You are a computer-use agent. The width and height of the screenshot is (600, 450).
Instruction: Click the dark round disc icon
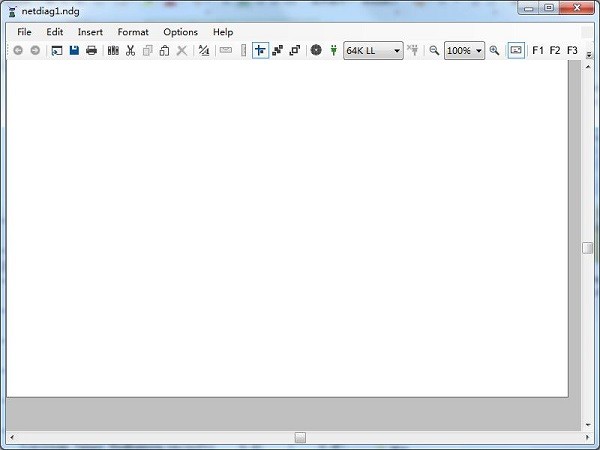316,50
